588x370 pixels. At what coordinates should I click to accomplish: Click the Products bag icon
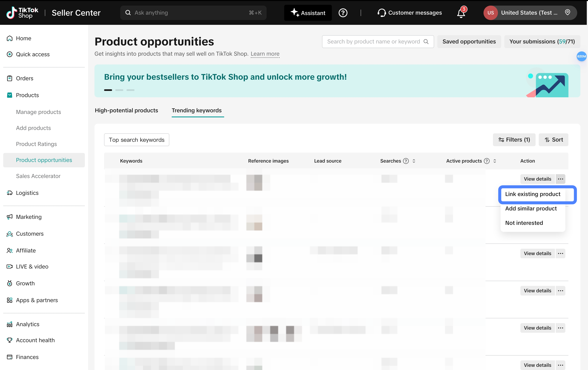pyautogui.click(x=10, y=95)
